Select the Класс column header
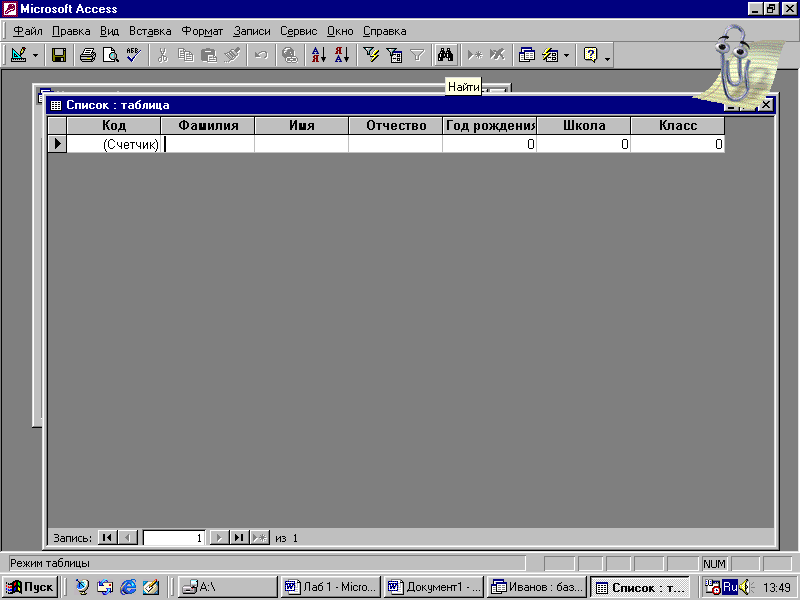This screenshot has width=800, height=600. coord(678,126)
